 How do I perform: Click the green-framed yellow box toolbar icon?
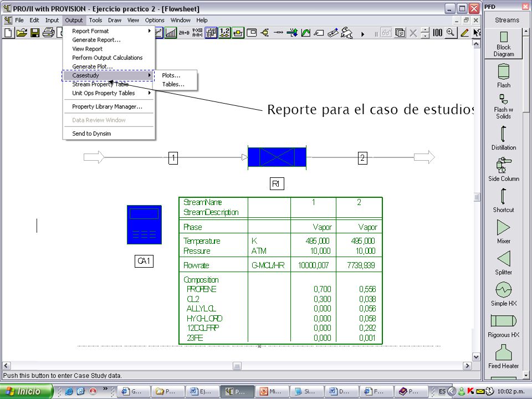click(238, 33)
